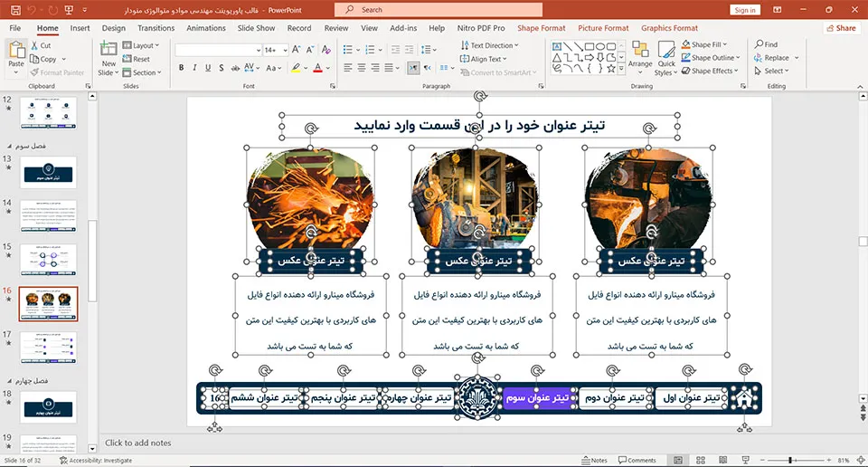Open the Change Case Aa dropdown
Screen dimensions: 868x467
coord(273,68)
